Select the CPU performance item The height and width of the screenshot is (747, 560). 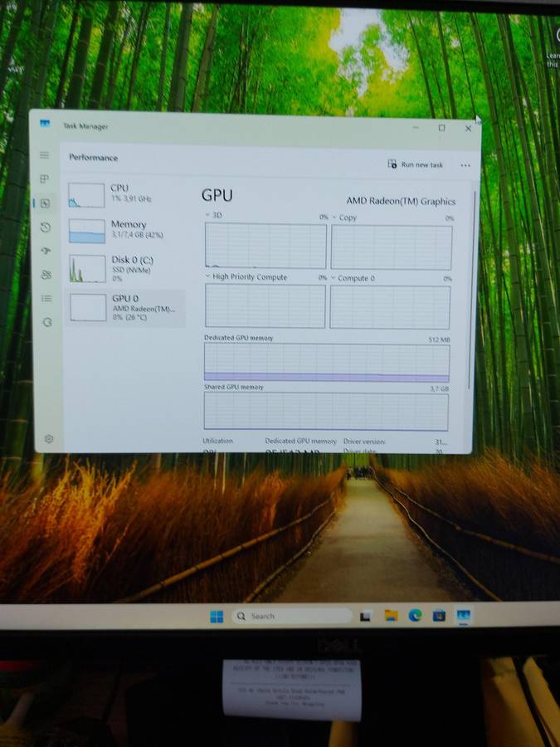(124, 194)
